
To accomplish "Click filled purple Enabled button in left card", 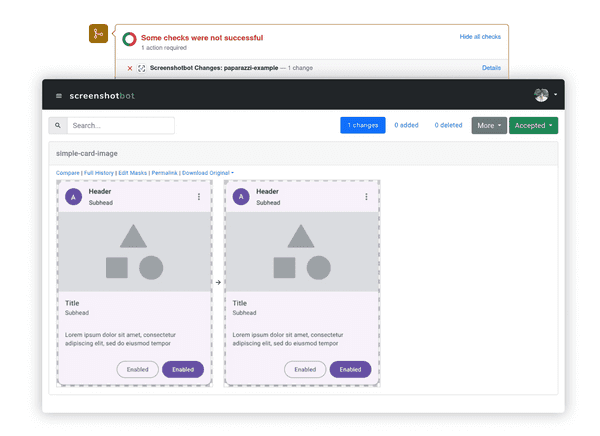I will (183, 369).
